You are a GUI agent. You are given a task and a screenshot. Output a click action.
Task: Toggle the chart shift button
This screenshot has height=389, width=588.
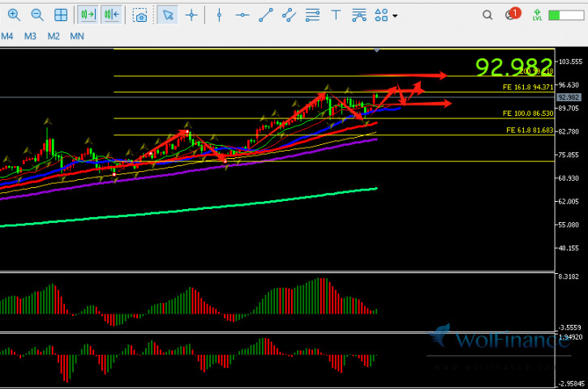[112, 15]
